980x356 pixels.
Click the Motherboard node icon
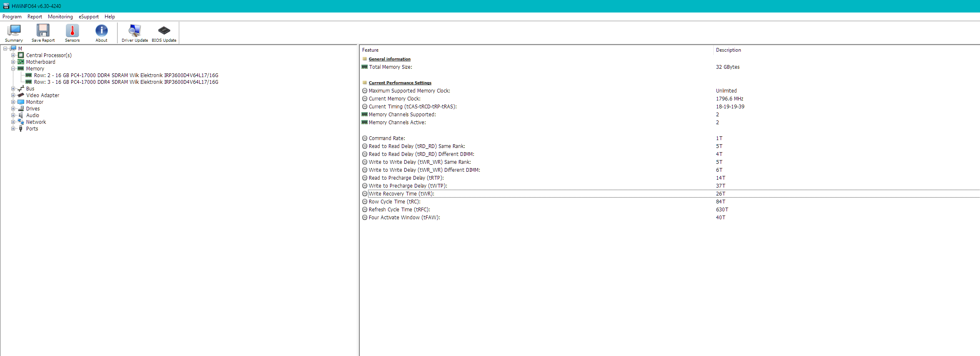coord(21,62)
